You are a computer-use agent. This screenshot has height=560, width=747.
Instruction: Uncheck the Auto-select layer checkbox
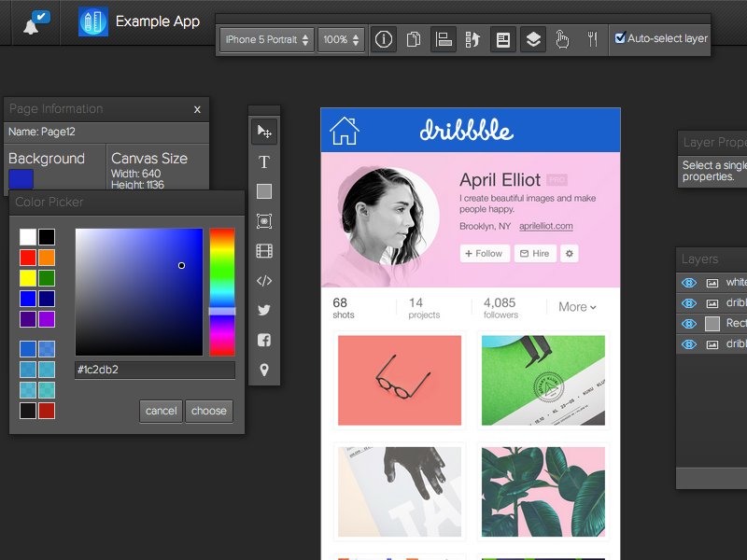pos(620,39)
